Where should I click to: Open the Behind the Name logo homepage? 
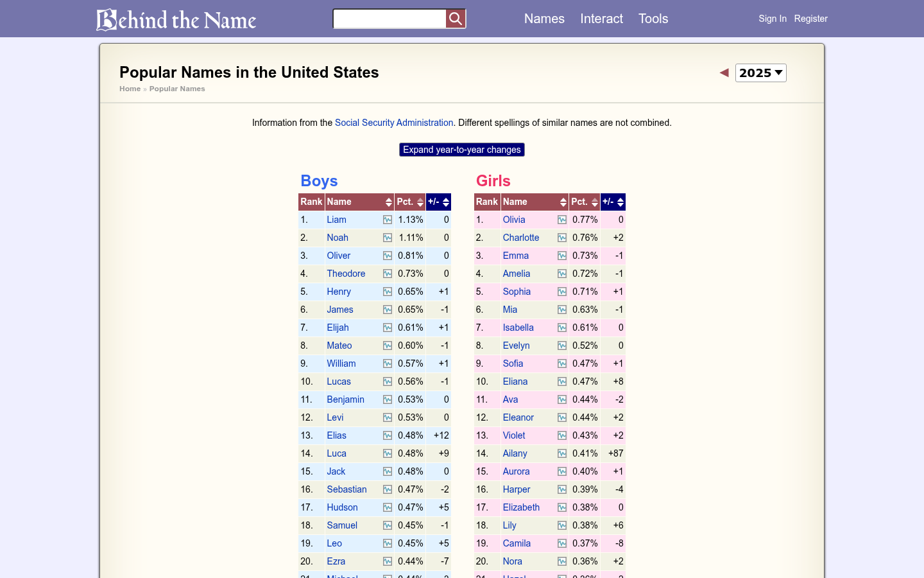(176, 19)
